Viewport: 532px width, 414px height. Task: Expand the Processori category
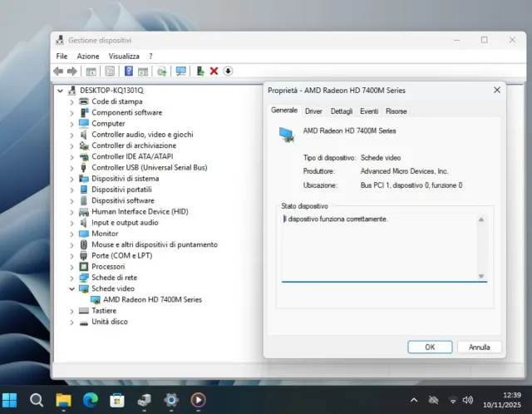(x=72, y=267)
